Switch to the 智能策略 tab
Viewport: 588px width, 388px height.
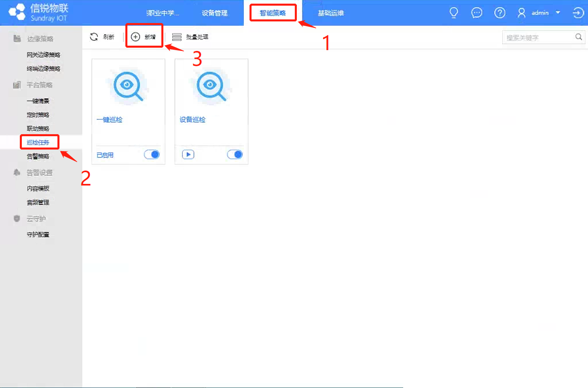(x=273, y=13)
